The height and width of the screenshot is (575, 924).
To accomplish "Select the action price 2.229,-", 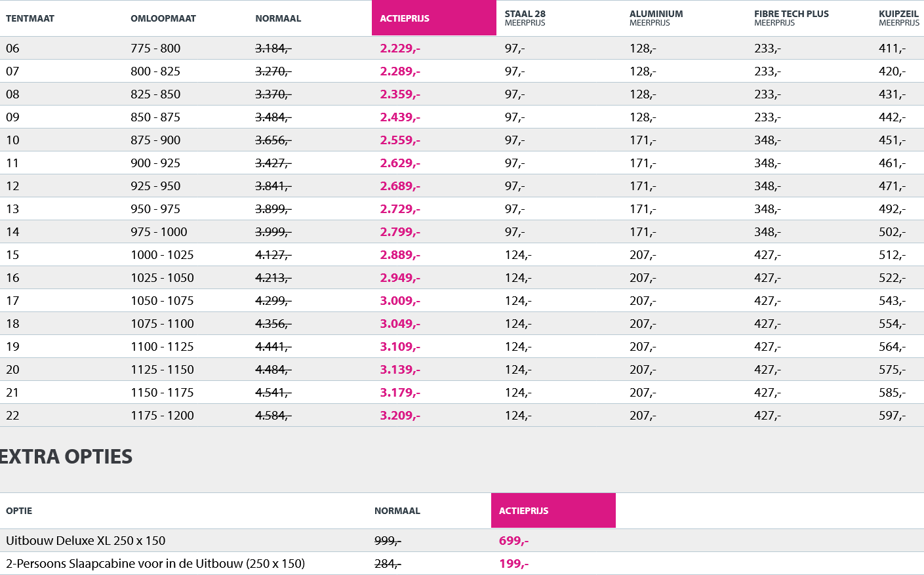I will point(400,49).
